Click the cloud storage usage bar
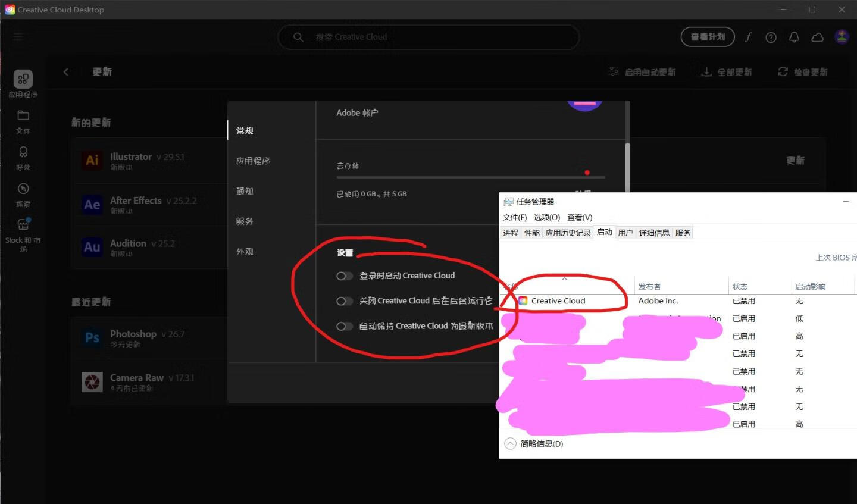Viewport: 857px width, 504px height. [471, 177]
